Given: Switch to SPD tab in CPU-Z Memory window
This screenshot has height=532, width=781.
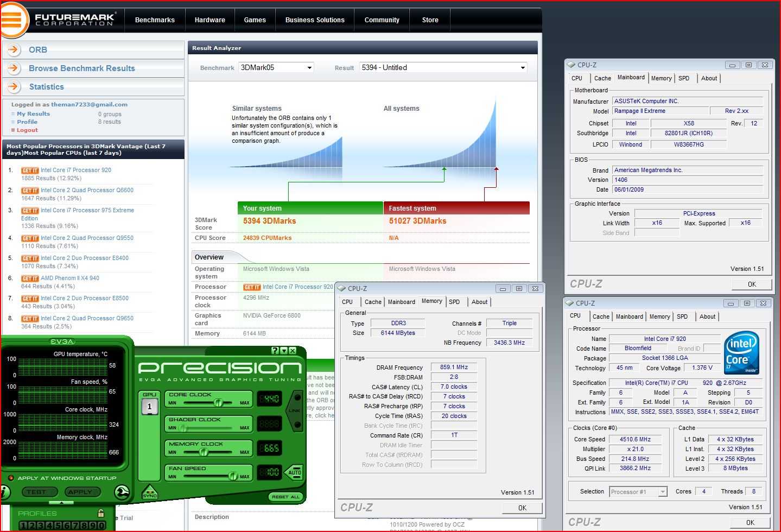Looking at the screenshot, I should pyautogui.click(x=454, y=302).
